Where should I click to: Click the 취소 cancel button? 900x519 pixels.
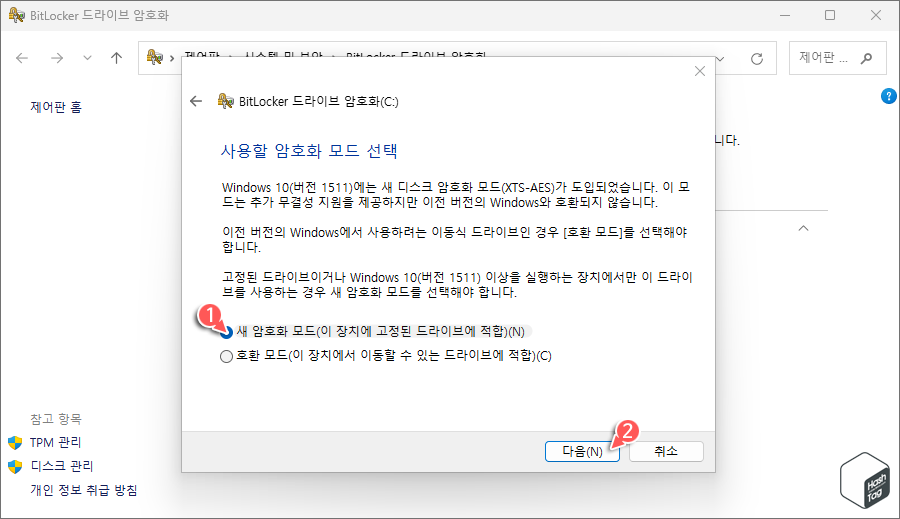coord(666,451)
